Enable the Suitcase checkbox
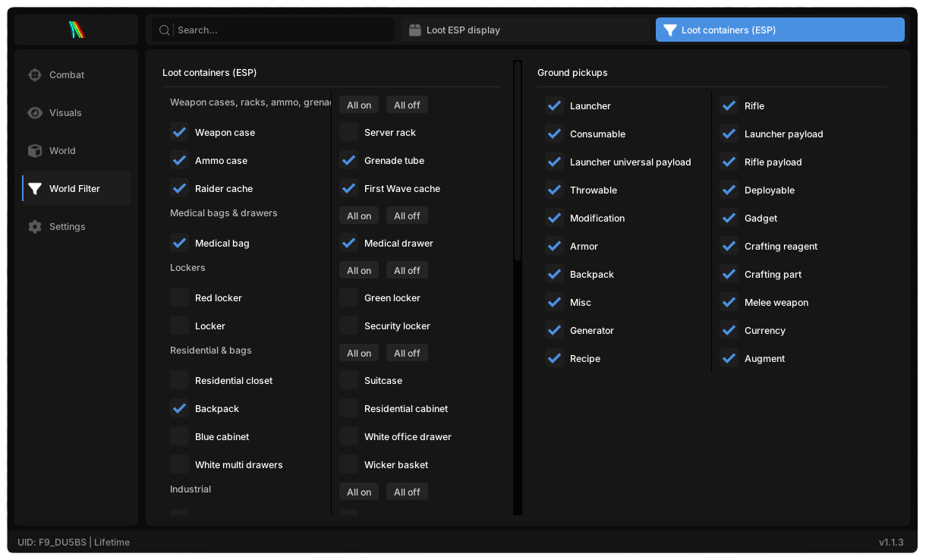Image resolution: width=926 pixels, height=560 pixels. 349,380
